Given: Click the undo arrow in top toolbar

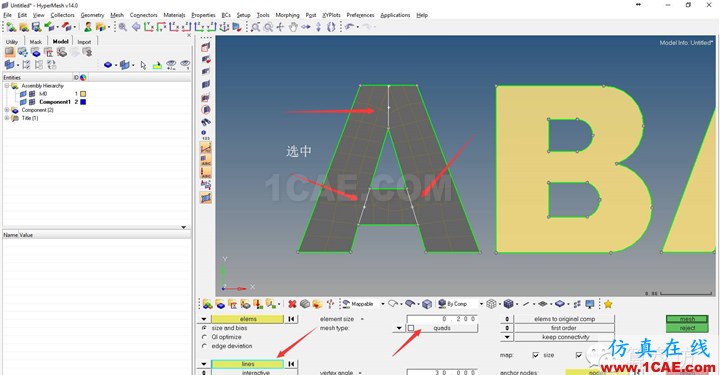Looking at the screenshot, I should (x=350, y=27).
